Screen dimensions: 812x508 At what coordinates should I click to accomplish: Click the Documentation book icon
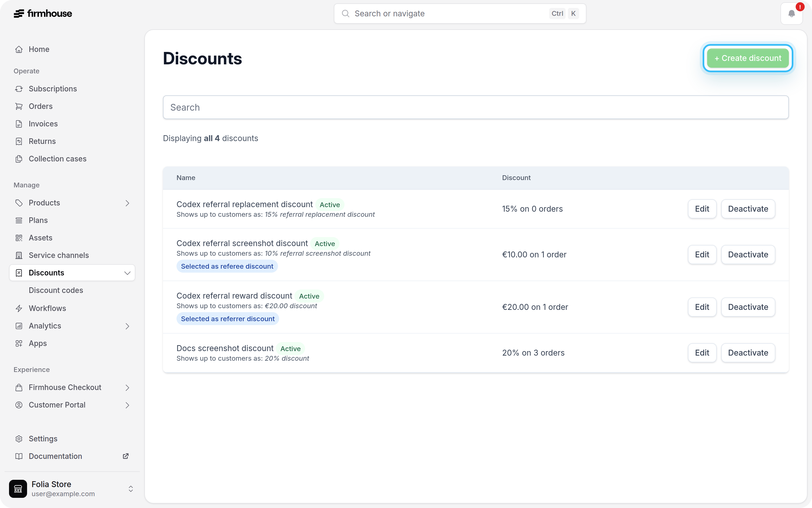tap(19, 456)
